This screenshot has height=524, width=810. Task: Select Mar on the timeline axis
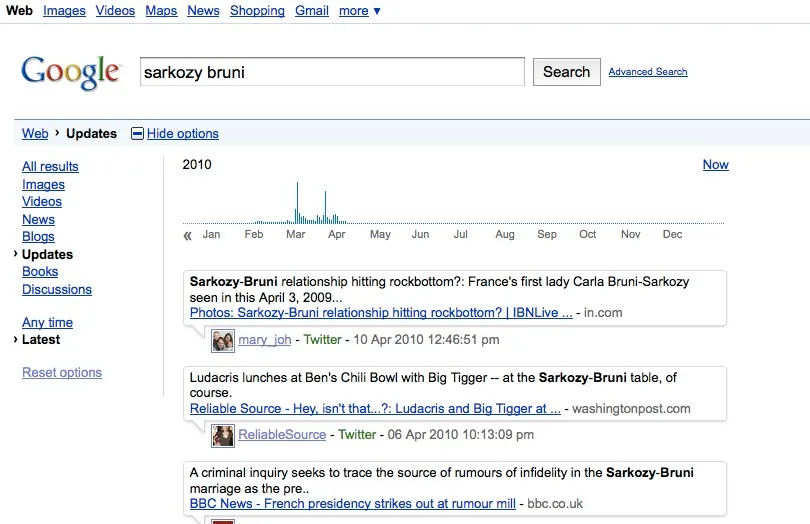coord(295,235)
